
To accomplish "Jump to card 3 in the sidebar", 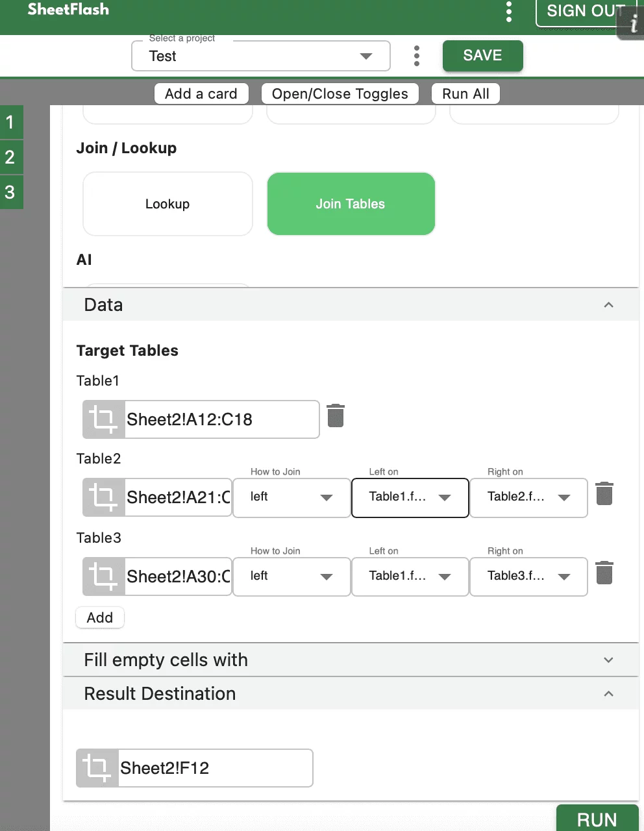I will (10, 192).
